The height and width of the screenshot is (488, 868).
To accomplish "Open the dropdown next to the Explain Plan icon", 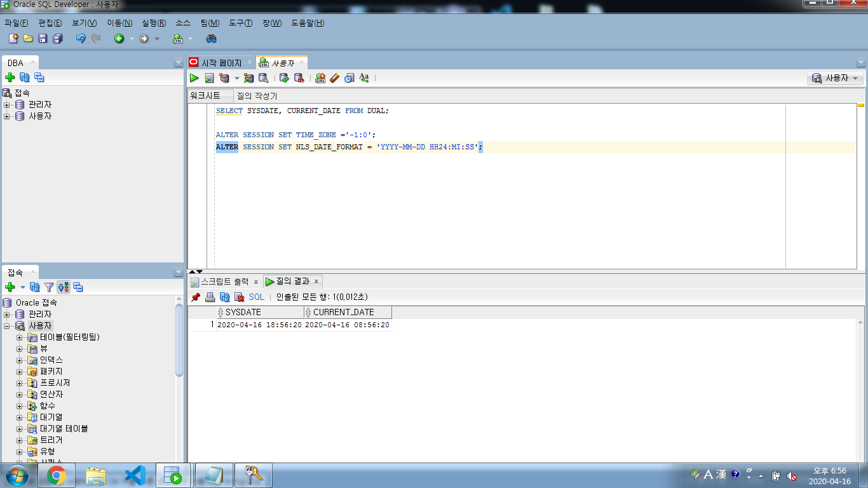I will [236, 78].
